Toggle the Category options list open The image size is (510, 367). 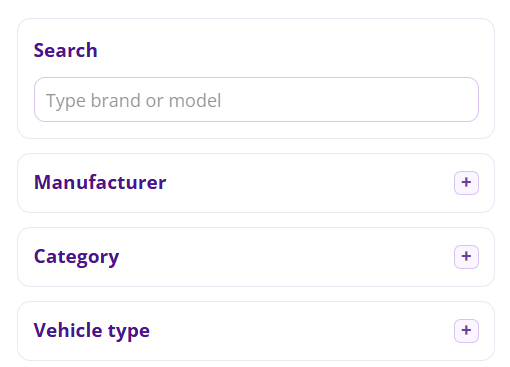466,257
